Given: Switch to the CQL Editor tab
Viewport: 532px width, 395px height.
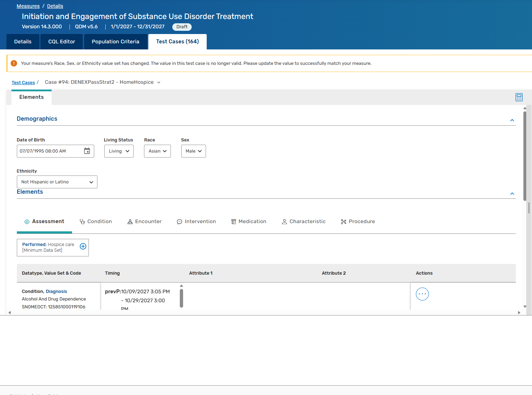Looking at the screenshot, I should 62,42.
